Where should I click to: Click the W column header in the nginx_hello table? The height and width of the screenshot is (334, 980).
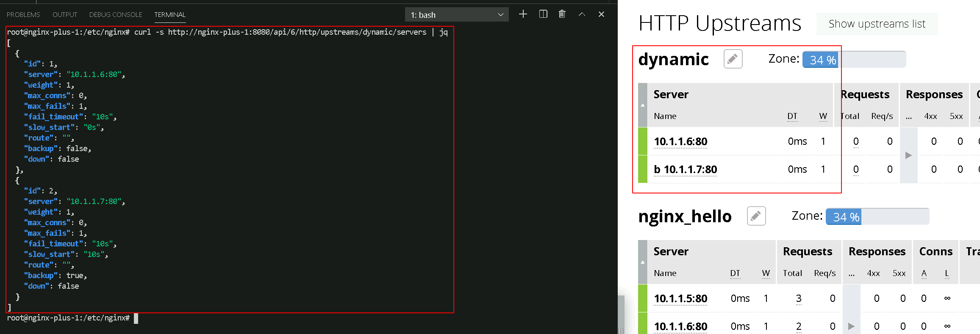pos(766,273)
